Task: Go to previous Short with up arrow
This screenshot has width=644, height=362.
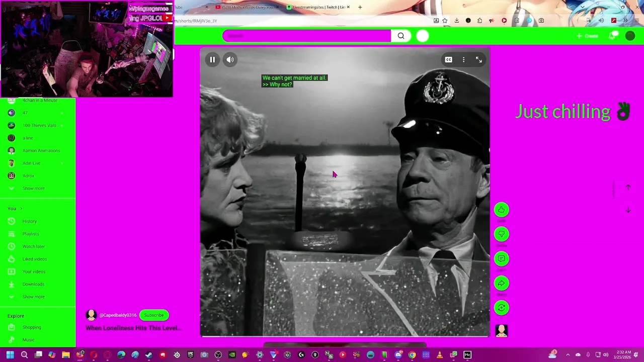Action: (628, 187)
